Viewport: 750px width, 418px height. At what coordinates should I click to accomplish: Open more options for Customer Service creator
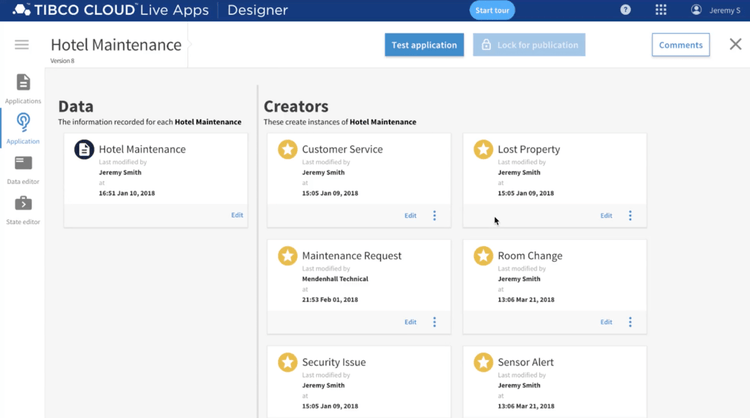click(434, 216)
